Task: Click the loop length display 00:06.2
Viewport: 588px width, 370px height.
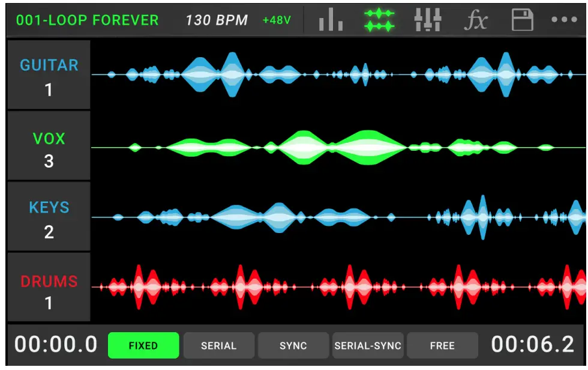Action: pos(534,345)
